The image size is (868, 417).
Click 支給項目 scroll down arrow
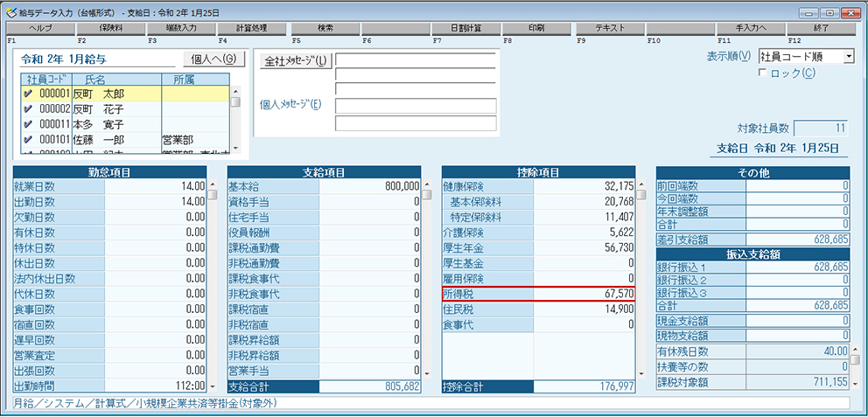coord(427,374)
